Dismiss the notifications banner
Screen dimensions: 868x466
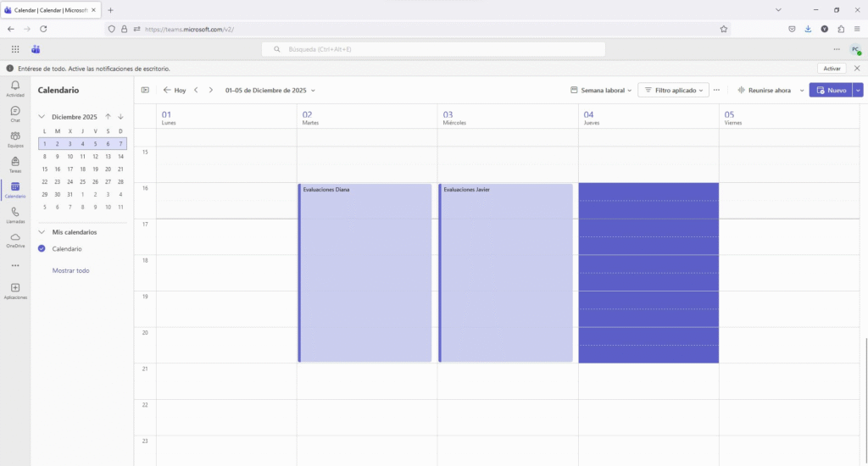click(x=857, y=69)
